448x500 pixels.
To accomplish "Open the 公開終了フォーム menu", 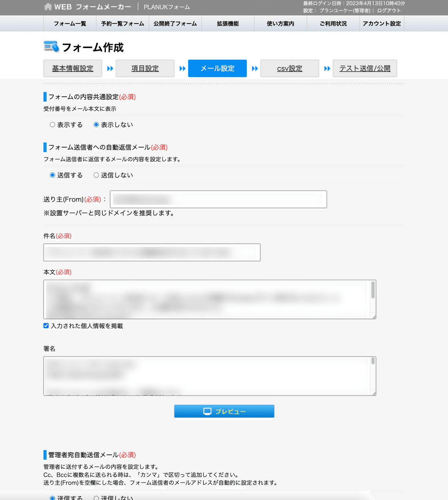I will click(175, 24).
